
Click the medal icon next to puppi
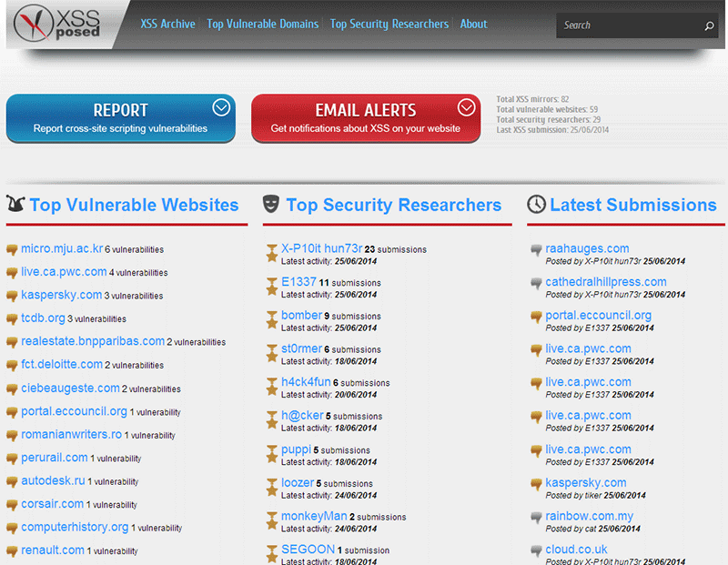pyautogui.click(x=271, y=455)
